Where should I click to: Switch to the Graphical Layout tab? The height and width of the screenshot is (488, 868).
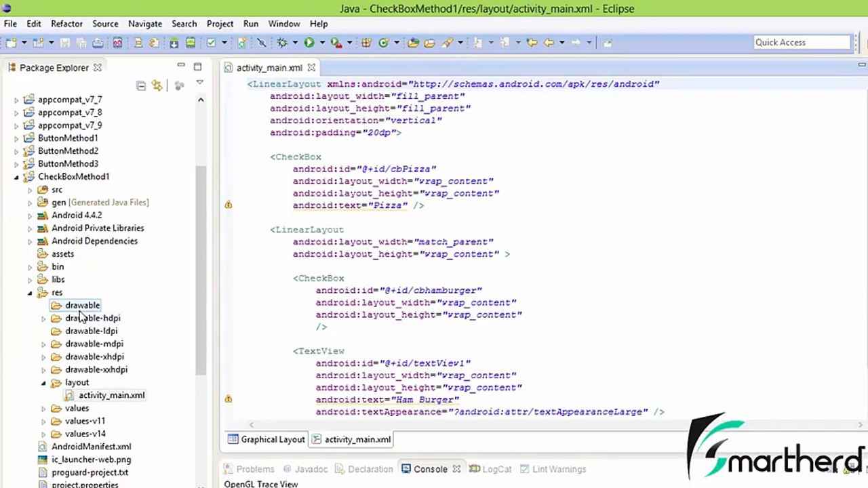[x=267, y=439]
